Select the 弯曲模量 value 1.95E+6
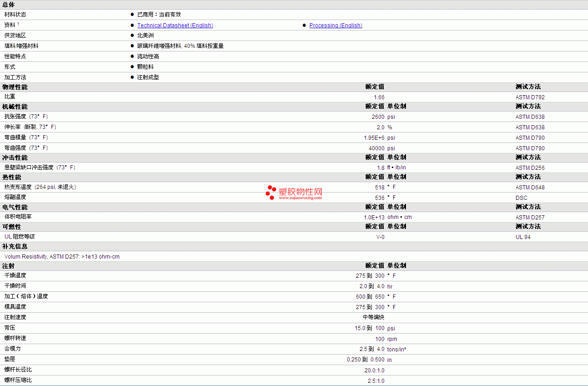 (x=374, y=138)
